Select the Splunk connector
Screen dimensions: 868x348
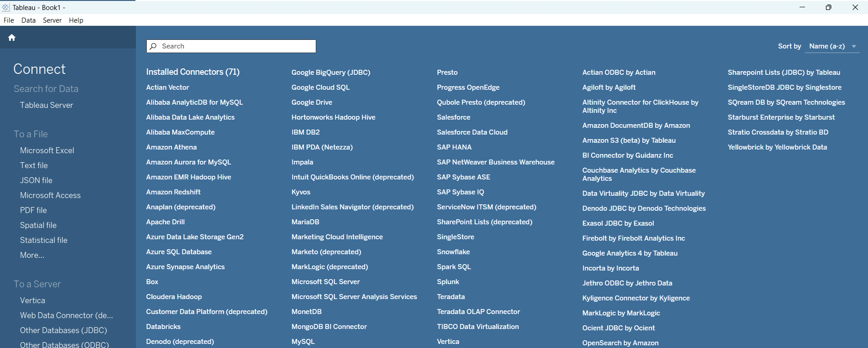click(x=448, y=282)
